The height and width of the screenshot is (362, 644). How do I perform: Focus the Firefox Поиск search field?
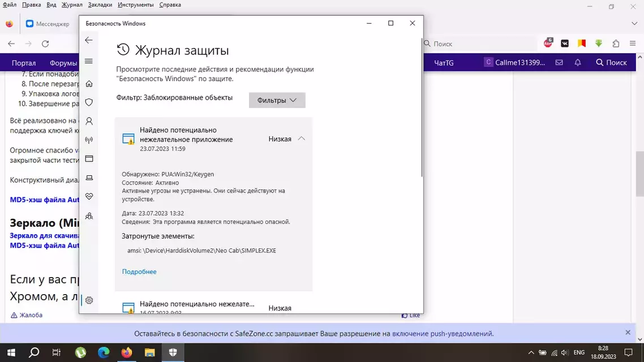[480, 44]
